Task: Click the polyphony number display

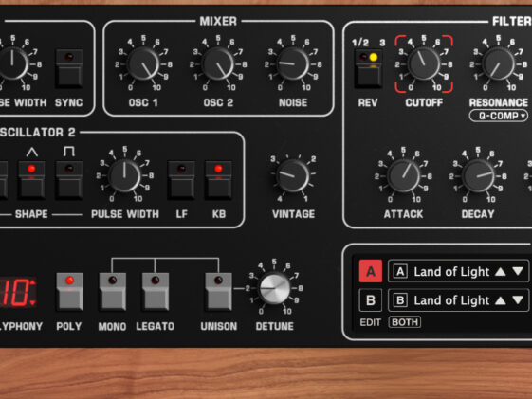Action: pyautogui.click(x=16, y=292)
